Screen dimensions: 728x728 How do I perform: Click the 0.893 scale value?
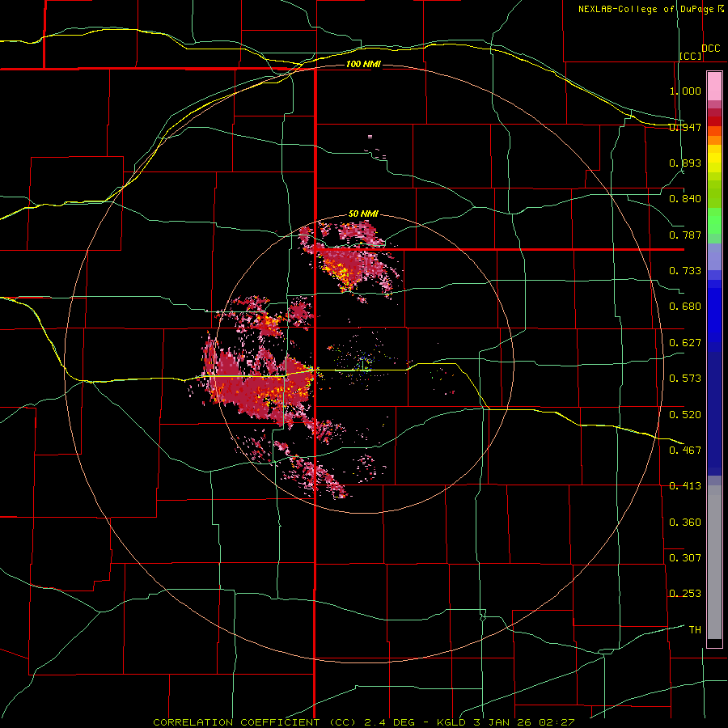coord(685,163)
